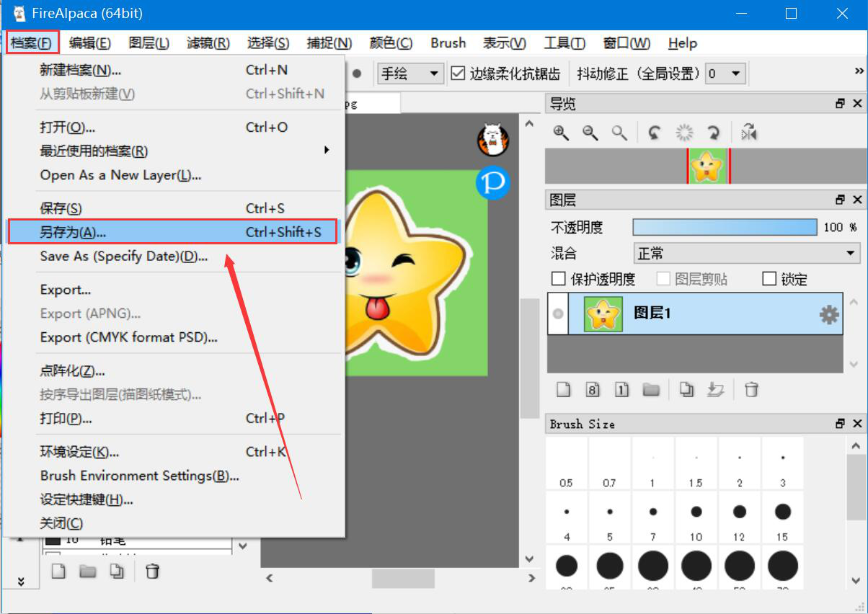Open the Brush menu

[448, 43]
